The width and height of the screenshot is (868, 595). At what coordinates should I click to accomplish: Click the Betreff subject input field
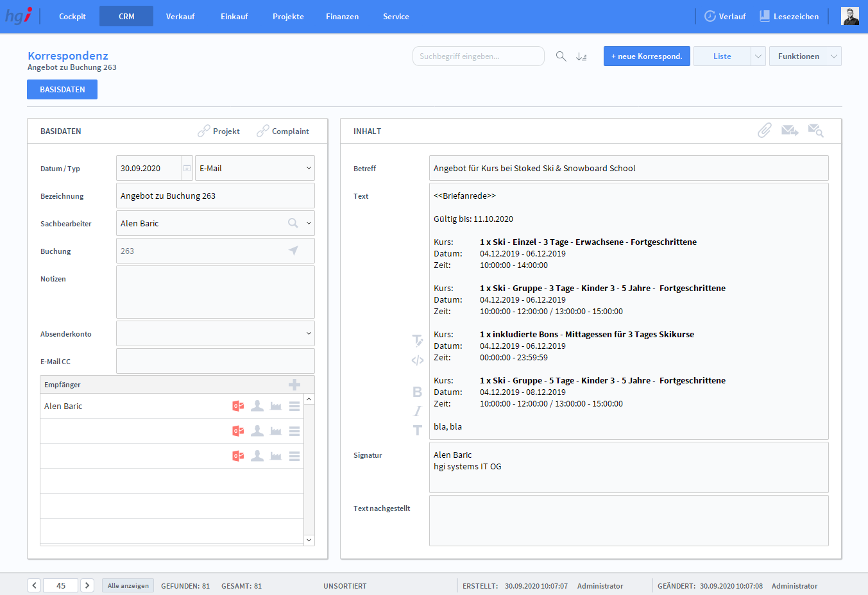click(628, 169)
